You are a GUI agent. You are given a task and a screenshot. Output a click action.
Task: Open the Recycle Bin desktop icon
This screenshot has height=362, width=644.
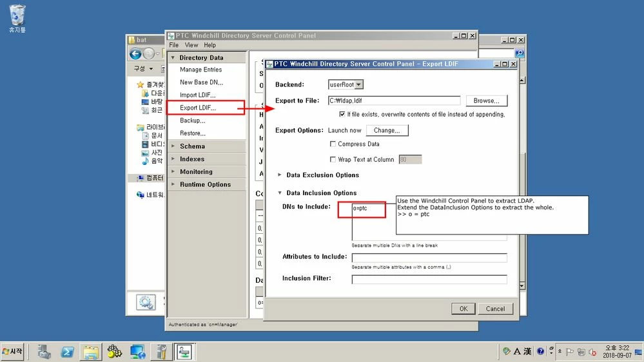[x=17, y=19]
